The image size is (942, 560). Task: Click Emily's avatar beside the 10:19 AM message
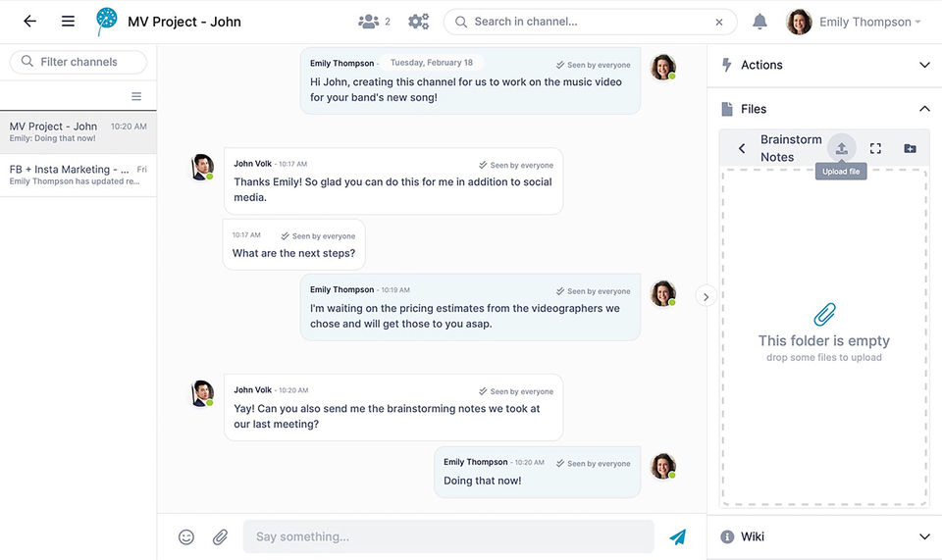click(663, 293)
